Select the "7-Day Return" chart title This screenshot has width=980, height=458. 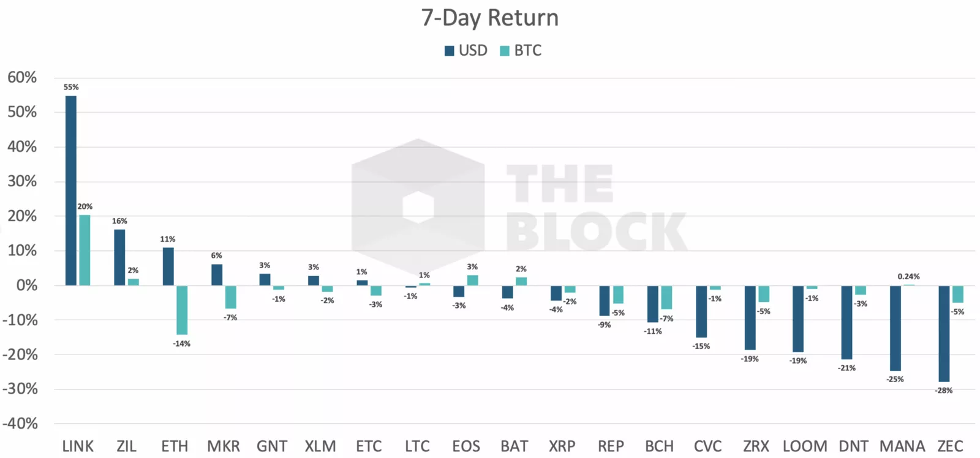click(x=489, y=18)
